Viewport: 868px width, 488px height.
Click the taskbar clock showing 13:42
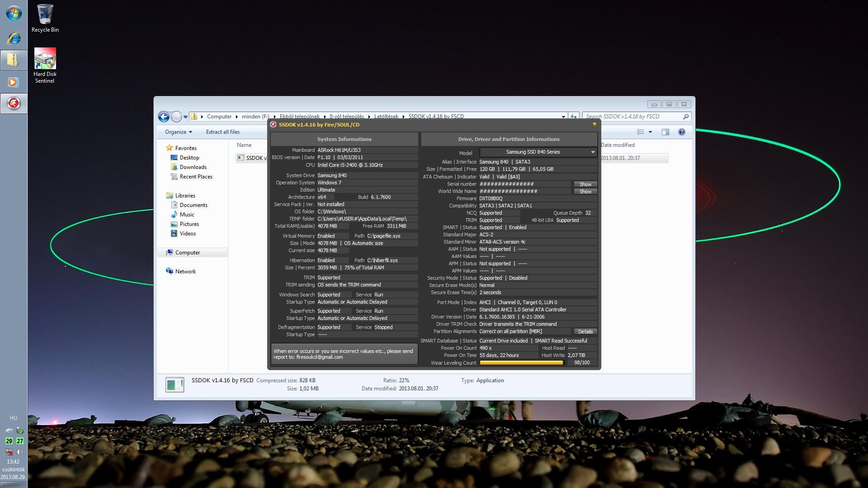(13, 462)
